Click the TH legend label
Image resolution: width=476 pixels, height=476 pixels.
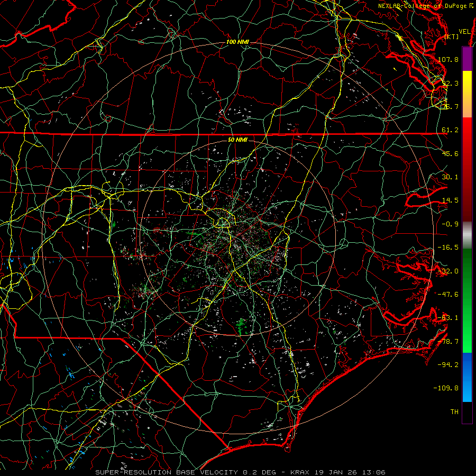[x=454, y=412]
